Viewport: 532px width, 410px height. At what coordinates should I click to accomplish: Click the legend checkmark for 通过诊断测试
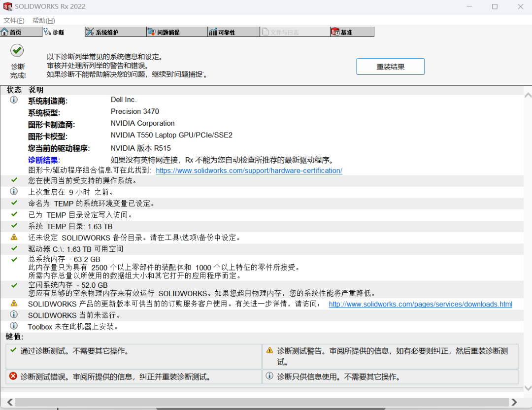coord(13,350)
